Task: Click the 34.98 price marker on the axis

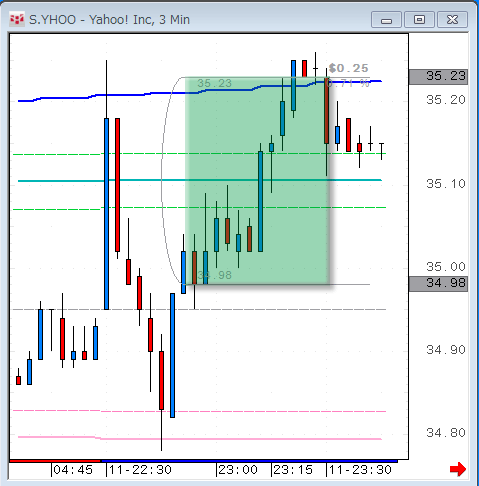Action: coord(438,283)
